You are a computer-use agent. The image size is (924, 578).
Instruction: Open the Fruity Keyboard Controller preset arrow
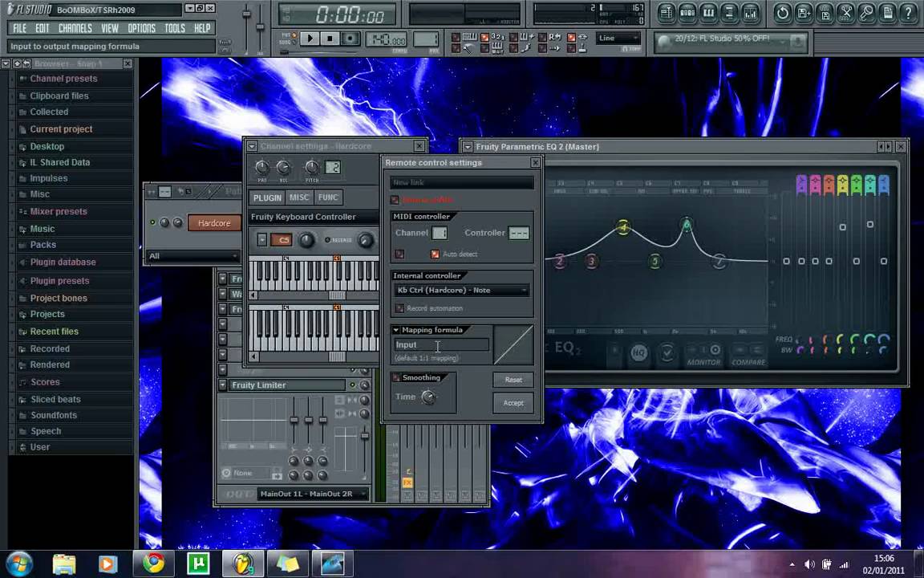[x=261, y=239]
